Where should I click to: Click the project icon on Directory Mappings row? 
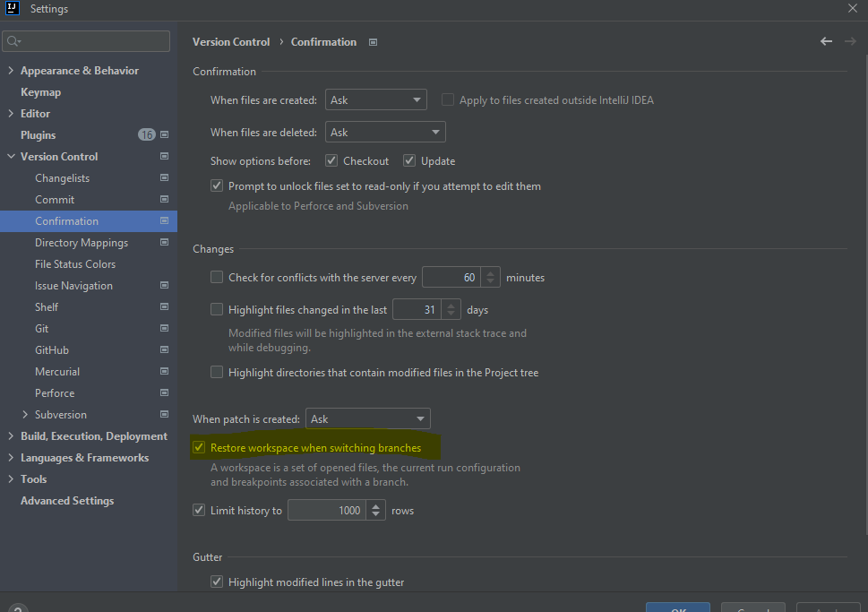pyautogui.click(x=165, y=242)
